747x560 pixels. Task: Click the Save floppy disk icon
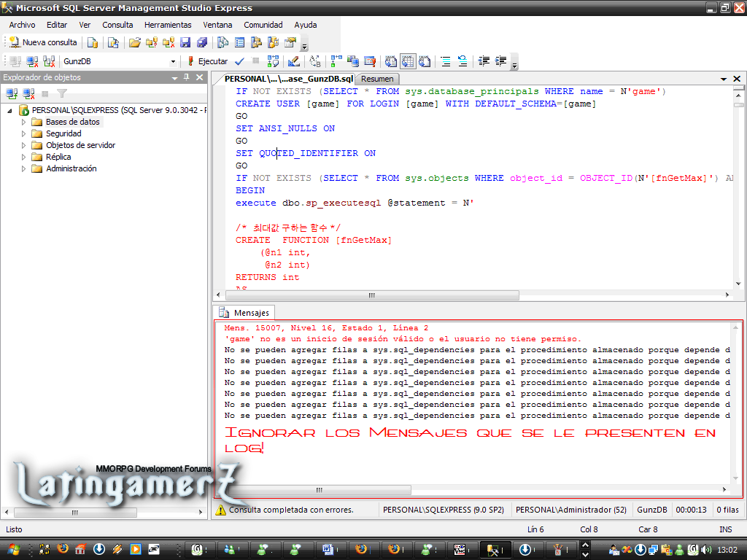[x=185, y=42]
